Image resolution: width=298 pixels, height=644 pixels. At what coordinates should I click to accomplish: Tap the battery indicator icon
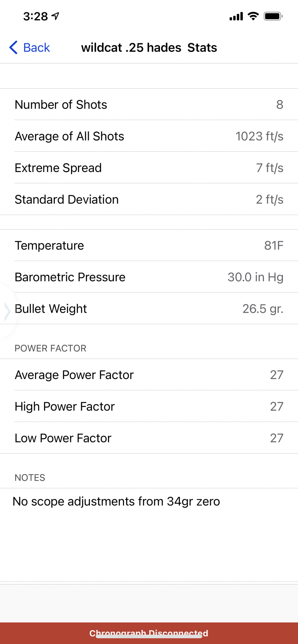coord(273,16)
